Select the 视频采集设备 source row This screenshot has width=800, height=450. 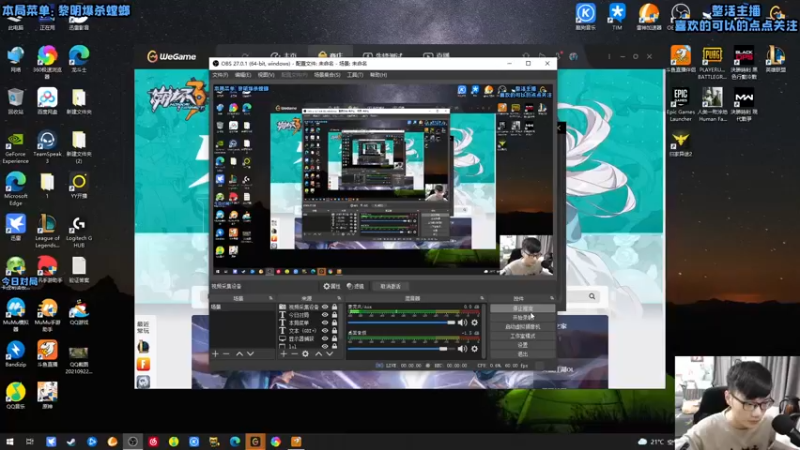point(308,307)
